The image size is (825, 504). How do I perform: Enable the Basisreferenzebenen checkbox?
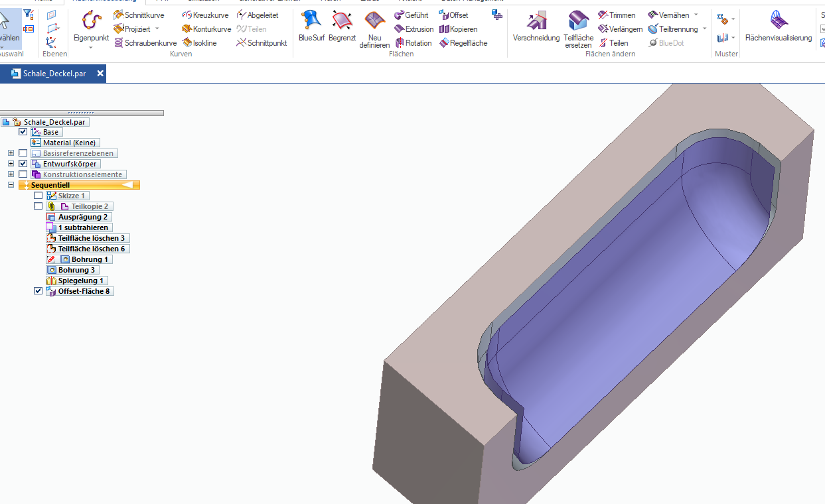coord(23,153)
